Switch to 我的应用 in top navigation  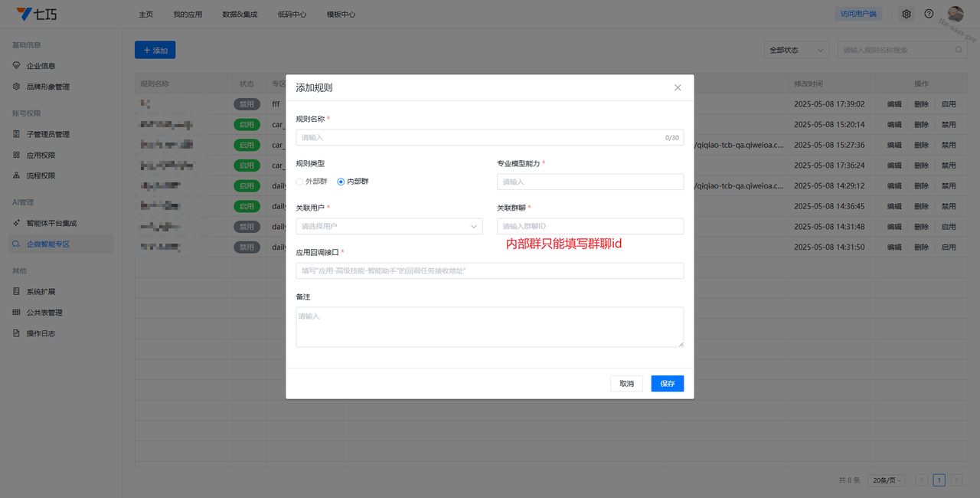tap(188, 15)
